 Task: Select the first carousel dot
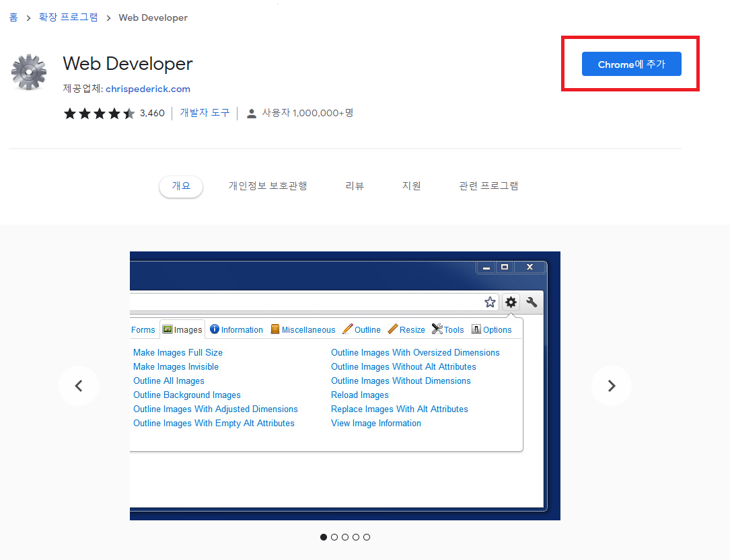point(324,537)
